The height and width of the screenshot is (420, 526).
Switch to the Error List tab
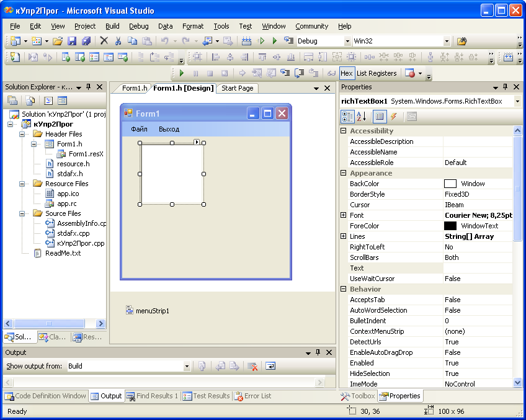point(252,396)
